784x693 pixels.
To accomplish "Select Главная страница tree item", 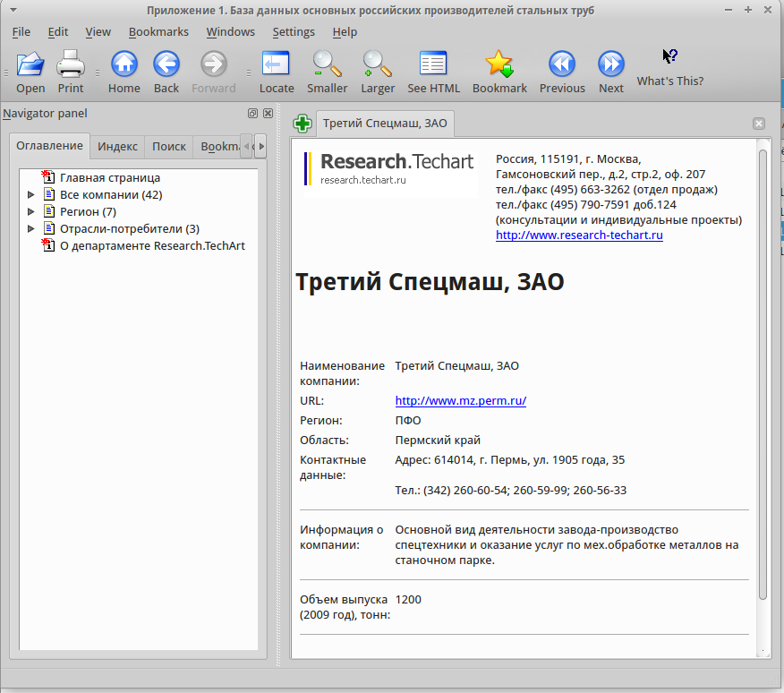I will tap(110, 177).
